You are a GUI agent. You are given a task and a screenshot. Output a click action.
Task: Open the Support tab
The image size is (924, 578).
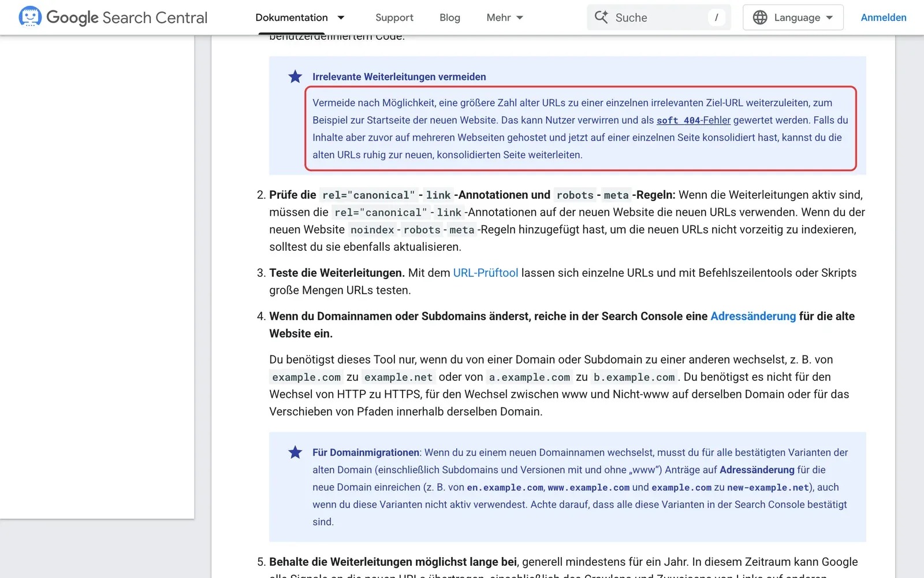394,18
